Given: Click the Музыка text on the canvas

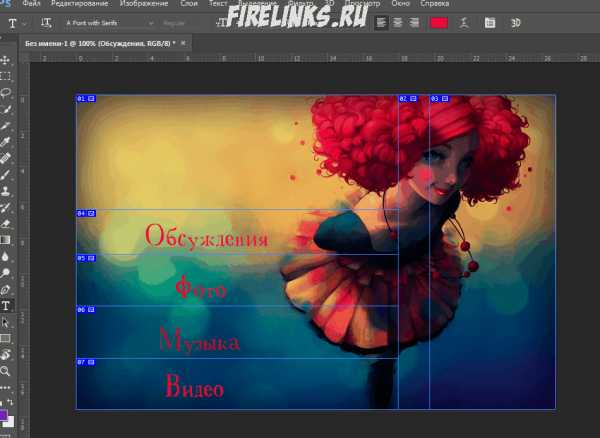Looking at the screenshot, I should click(199, 340).
